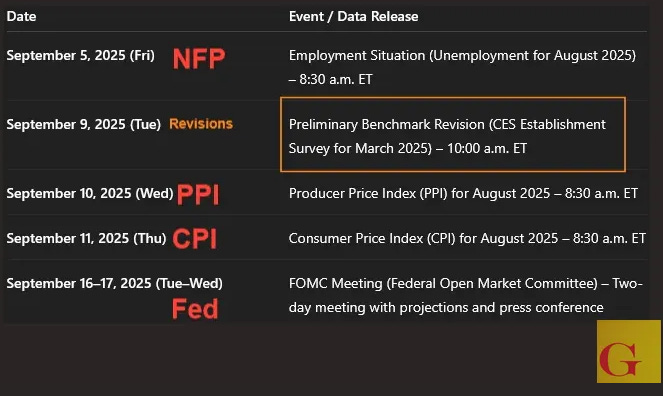
Task: Click the red NFP annotation label
Action: tap(199, 59)
